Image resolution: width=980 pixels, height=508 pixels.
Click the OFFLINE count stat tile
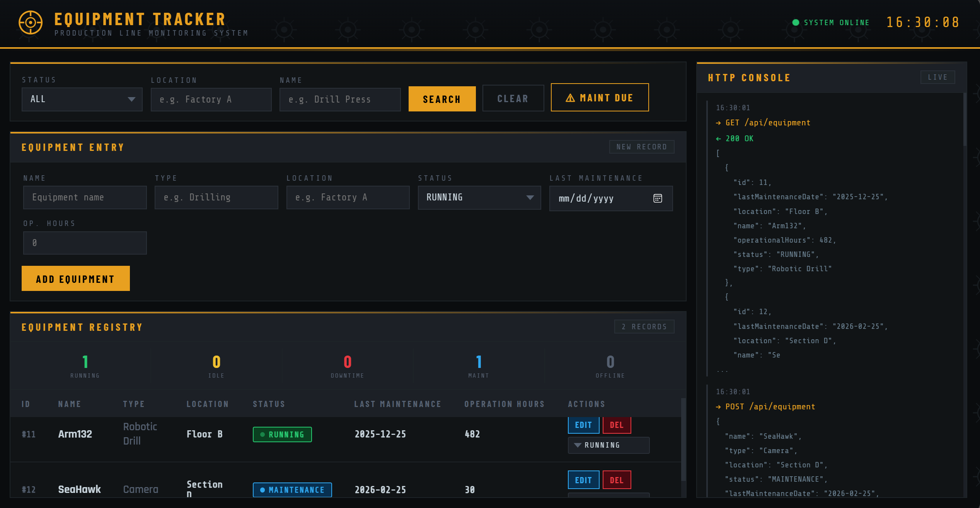610,366
